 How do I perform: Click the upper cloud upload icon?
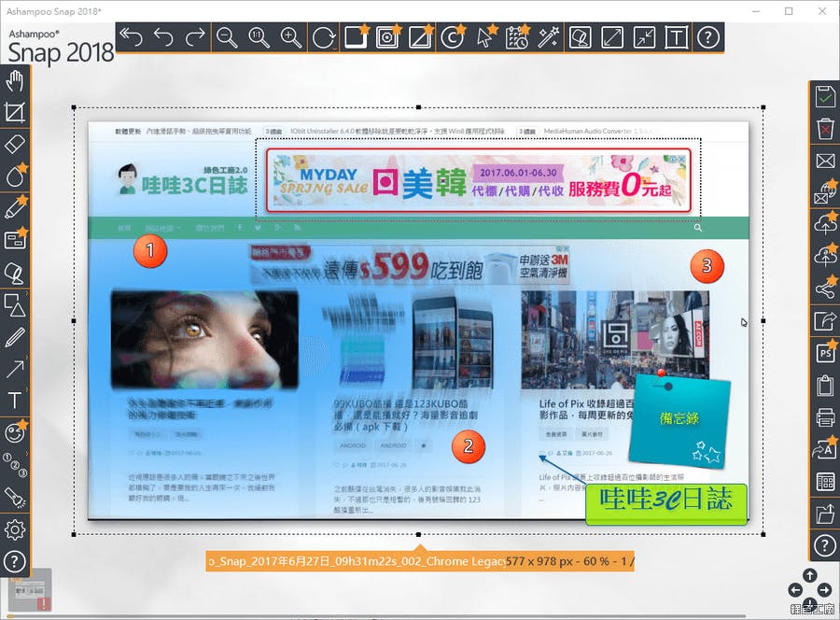click(825, 225)
